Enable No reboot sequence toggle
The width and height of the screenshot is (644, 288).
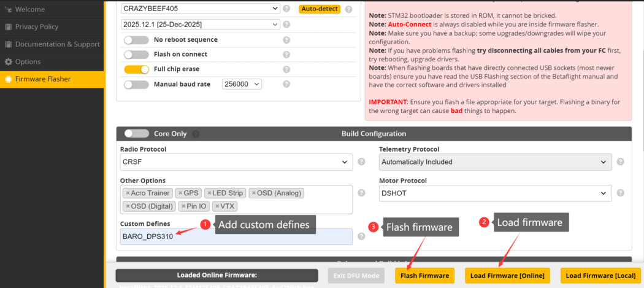136,40
